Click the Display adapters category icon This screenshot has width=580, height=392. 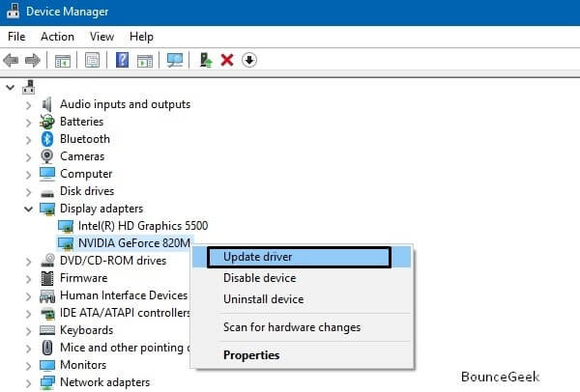pyautogui.click(x=47, y=209)
